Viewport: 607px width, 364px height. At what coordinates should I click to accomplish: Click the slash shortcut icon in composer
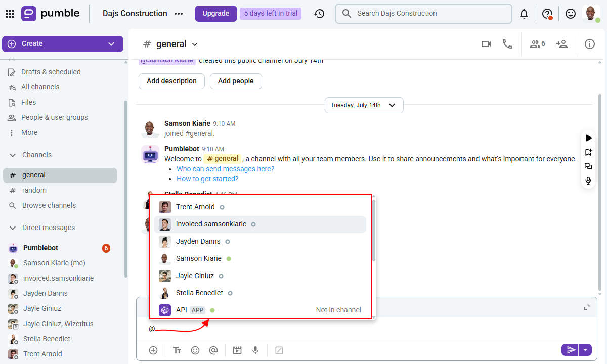click(279, 350)
